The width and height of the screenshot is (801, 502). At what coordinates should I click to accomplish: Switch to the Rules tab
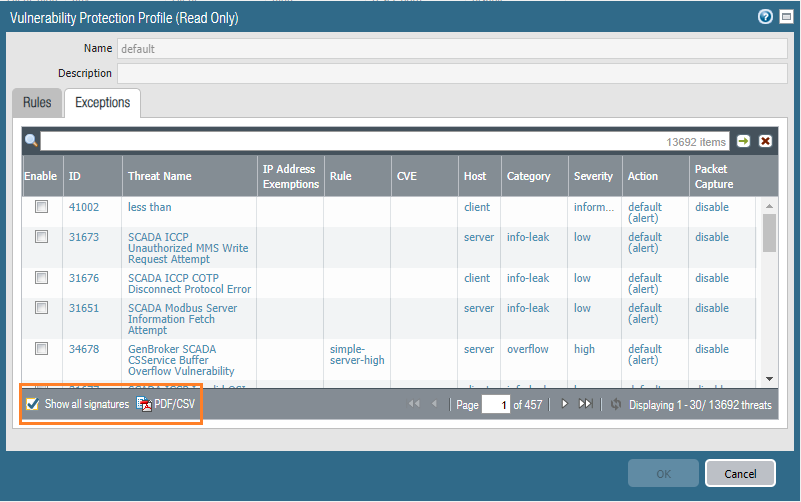pyautogui.click(x=37, y=102)
